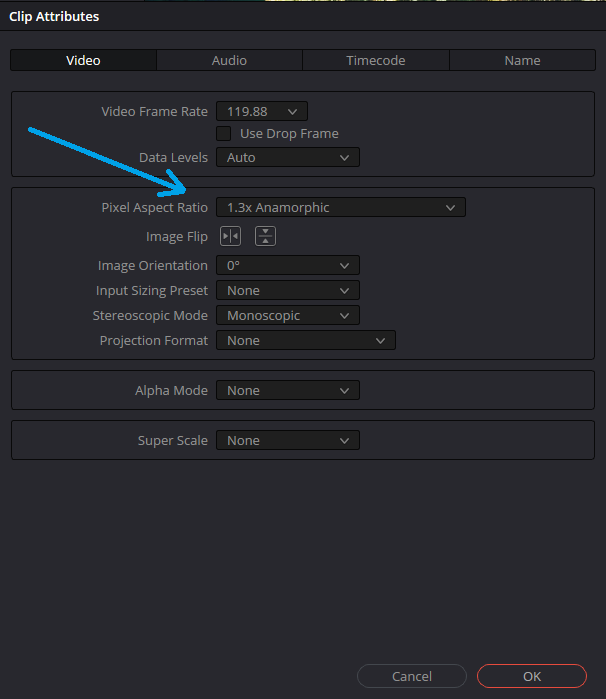
Task: Expand the Projection Format dropdown
Action: point(305,341)
